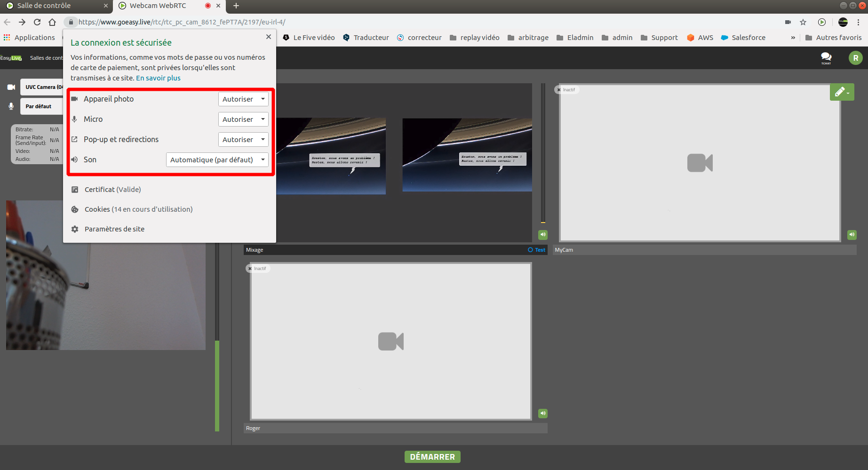
Task: Click the Mixage audio level meter
Action: coord(543,154)
